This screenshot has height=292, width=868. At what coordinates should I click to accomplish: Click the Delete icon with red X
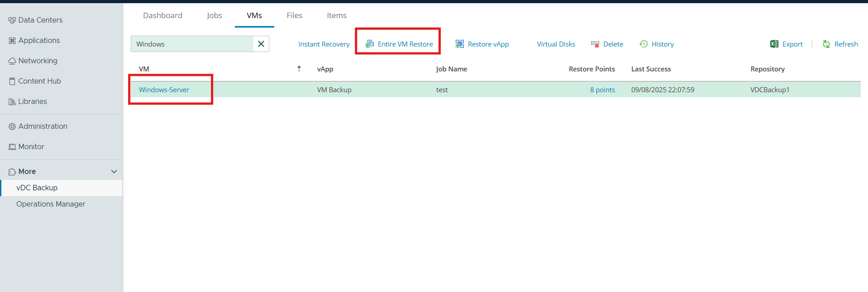point(595,44)
